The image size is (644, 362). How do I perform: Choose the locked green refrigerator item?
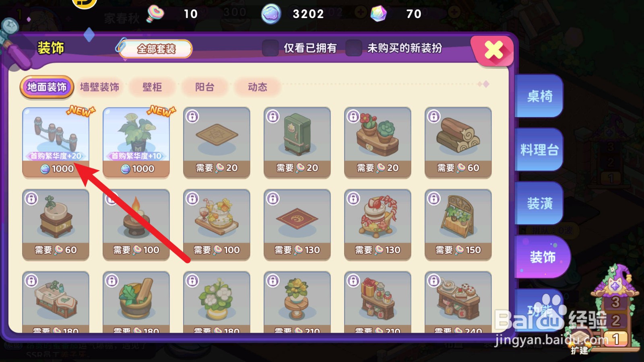tap(297, 142)
